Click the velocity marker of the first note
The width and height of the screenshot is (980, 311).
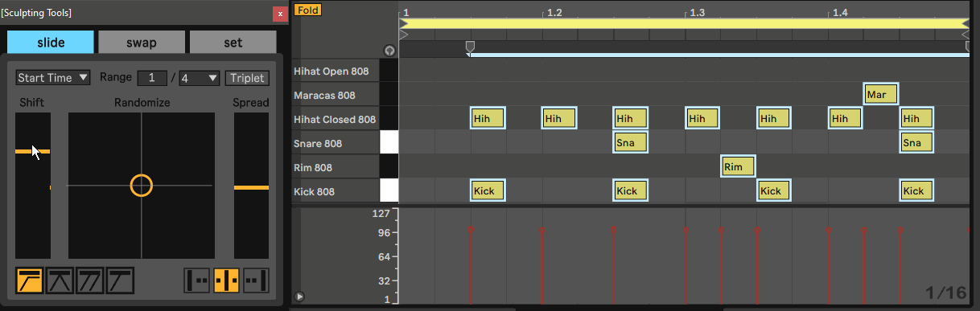[x=471, y=230]
